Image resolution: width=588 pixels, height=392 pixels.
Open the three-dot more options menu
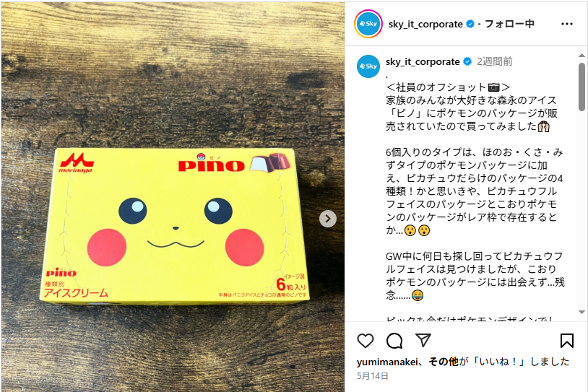coord(566,24)
